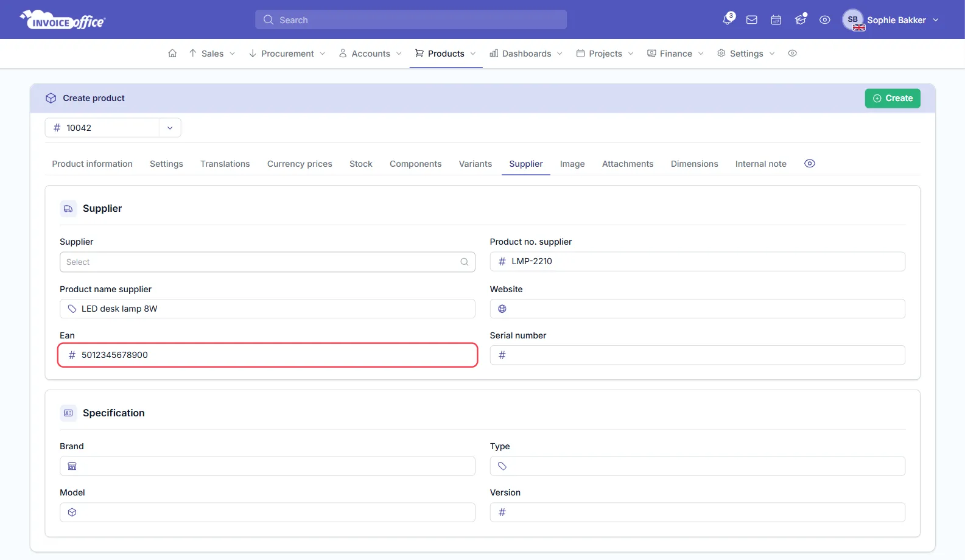Open the mail envelope icon
965x560 pixels.
tap(752, 20)
